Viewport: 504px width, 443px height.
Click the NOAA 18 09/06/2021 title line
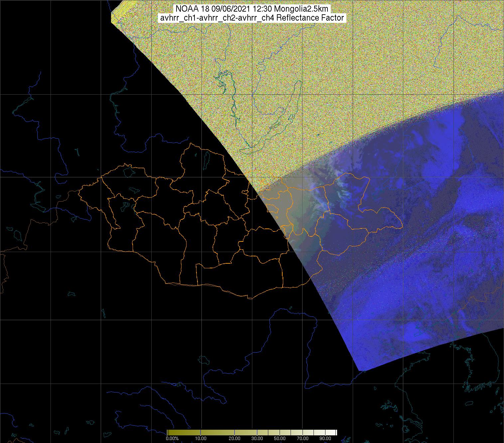252,9
